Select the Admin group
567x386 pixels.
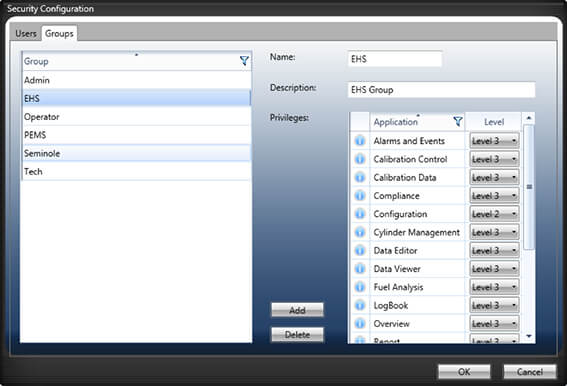[x=136, y=80]
